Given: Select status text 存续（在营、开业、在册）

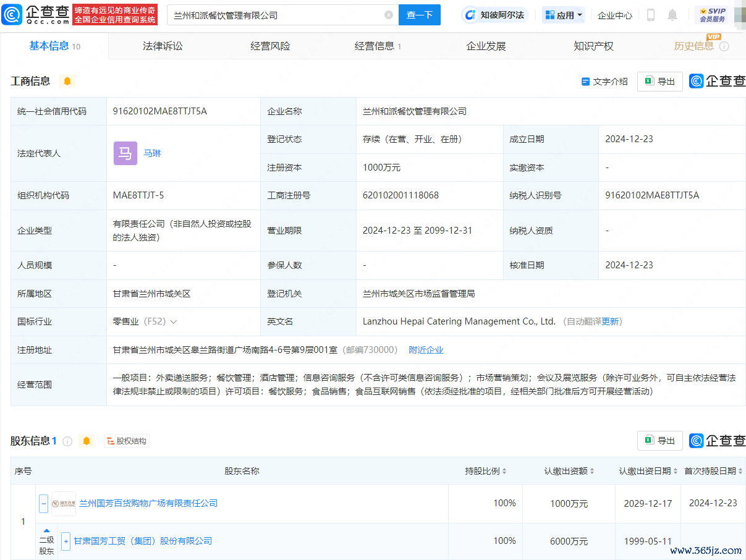Looking at the screenshot, I should (412, 139).
